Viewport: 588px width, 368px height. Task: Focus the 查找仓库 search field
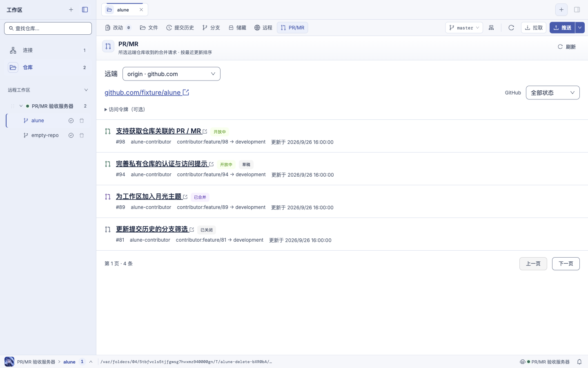click(x=48, y=29)
